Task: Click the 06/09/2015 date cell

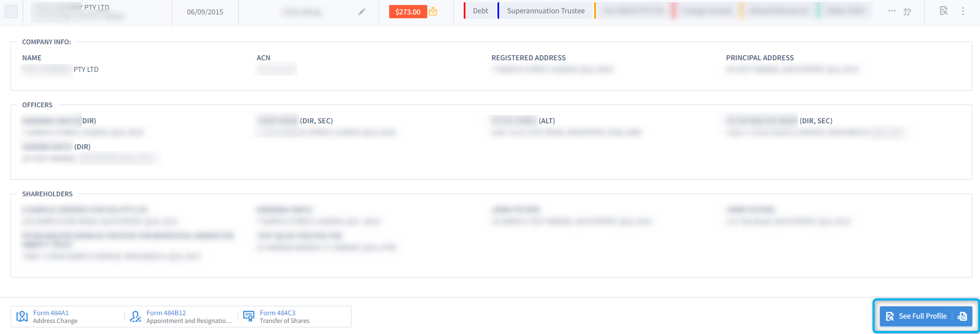Action: (205, 12)
